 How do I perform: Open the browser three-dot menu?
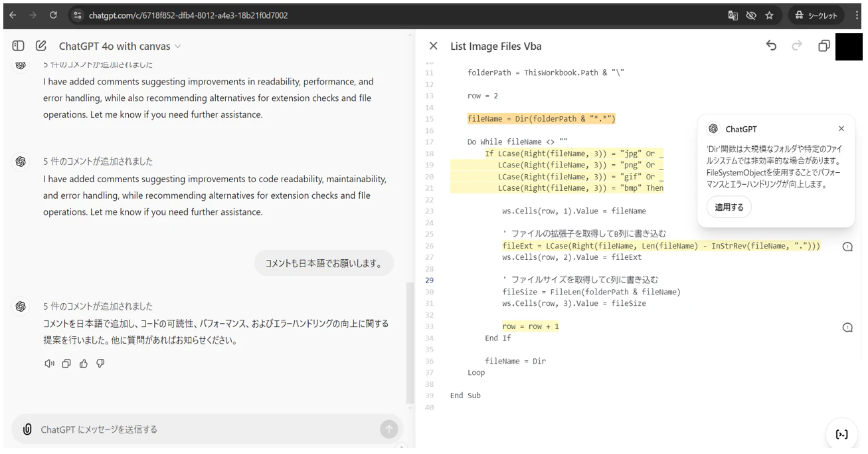coord(857,15)
